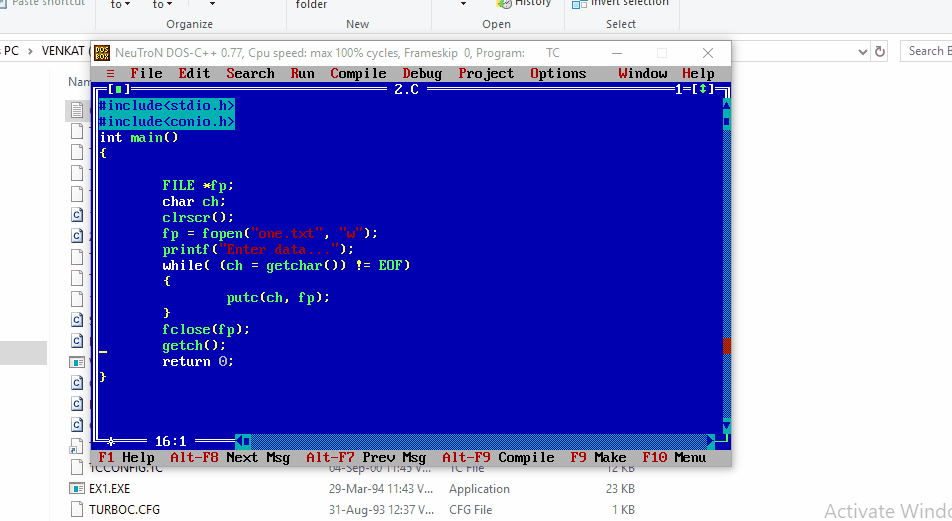
Task: Click the horizontal scrollbar right arrow in editor
Action: 711,441
